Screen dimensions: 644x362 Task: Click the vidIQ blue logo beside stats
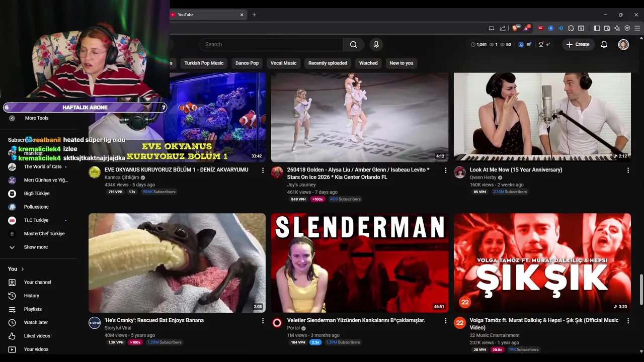pyautogui.click(x=521, y=44)
